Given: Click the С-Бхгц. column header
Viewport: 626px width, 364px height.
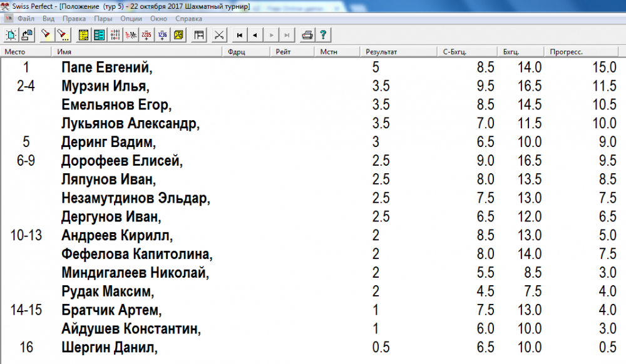Looking at the screenshot, I should (467, 51).
